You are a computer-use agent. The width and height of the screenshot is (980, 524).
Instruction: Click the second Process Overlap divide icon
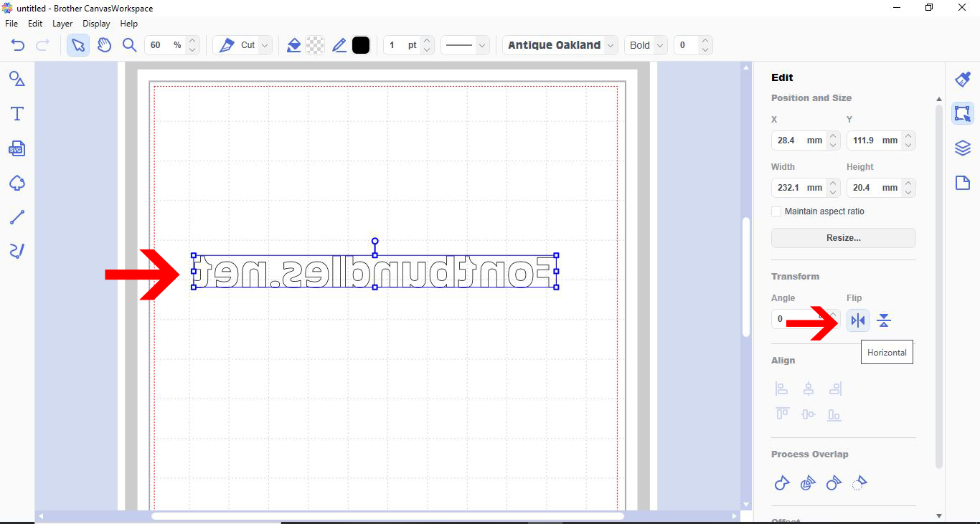tap(808, 483)
